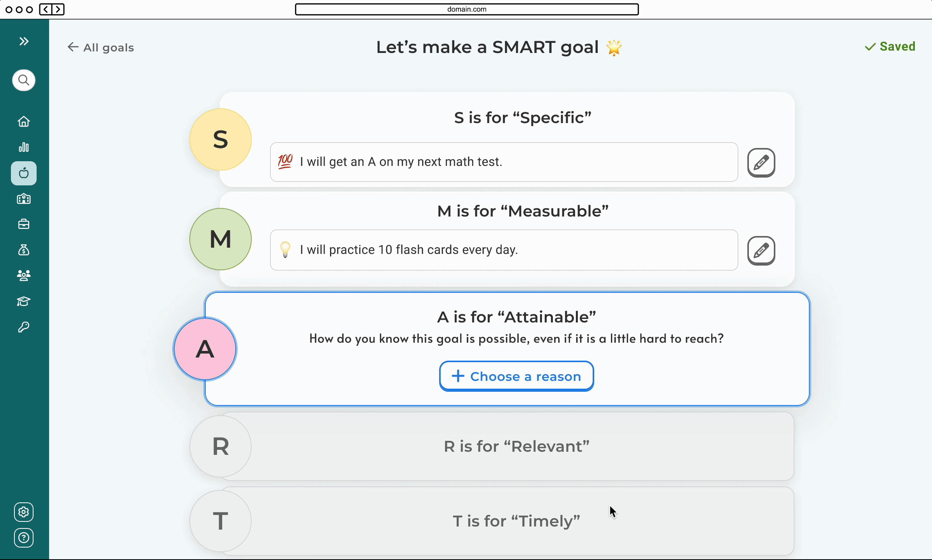Open the key sidebar icon

pos(24,327)
